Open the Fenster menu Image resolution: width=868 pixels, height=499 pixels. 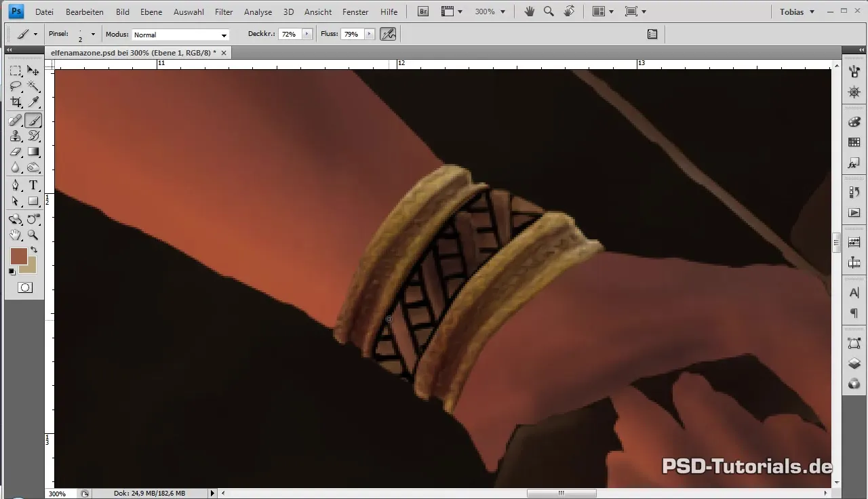(355, 12)
